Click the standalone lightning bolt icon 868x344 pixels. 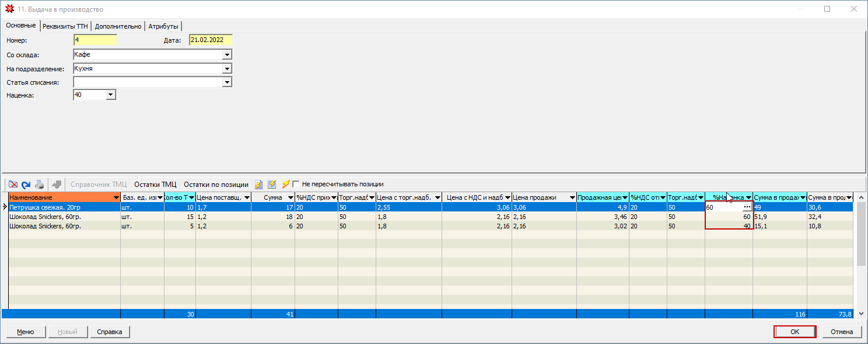coord(285,185)
